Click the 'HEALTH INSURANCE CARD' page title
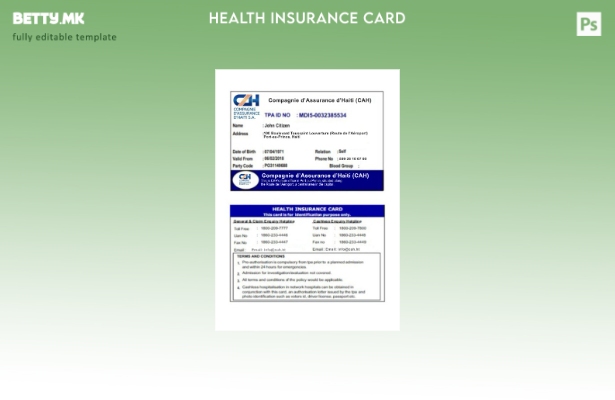Image resolution: width=615 pixels, height=400 pixels. 307,18
